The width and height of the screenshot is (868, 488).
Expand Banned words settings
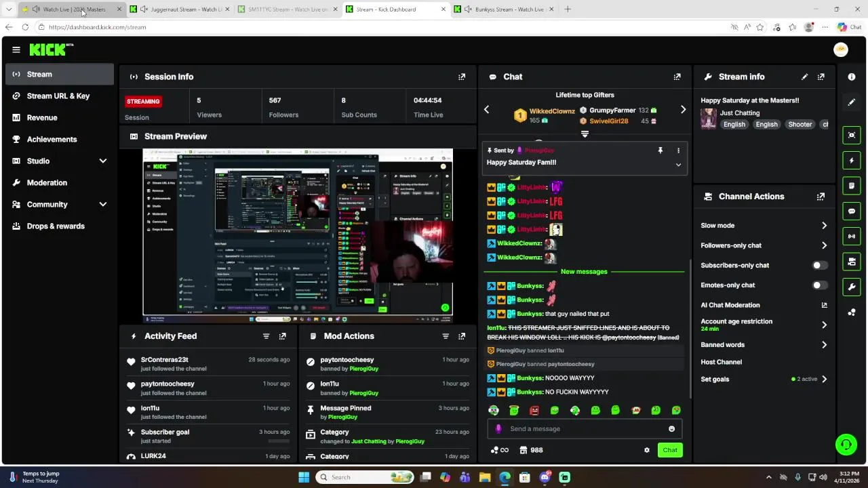(824, 345)
